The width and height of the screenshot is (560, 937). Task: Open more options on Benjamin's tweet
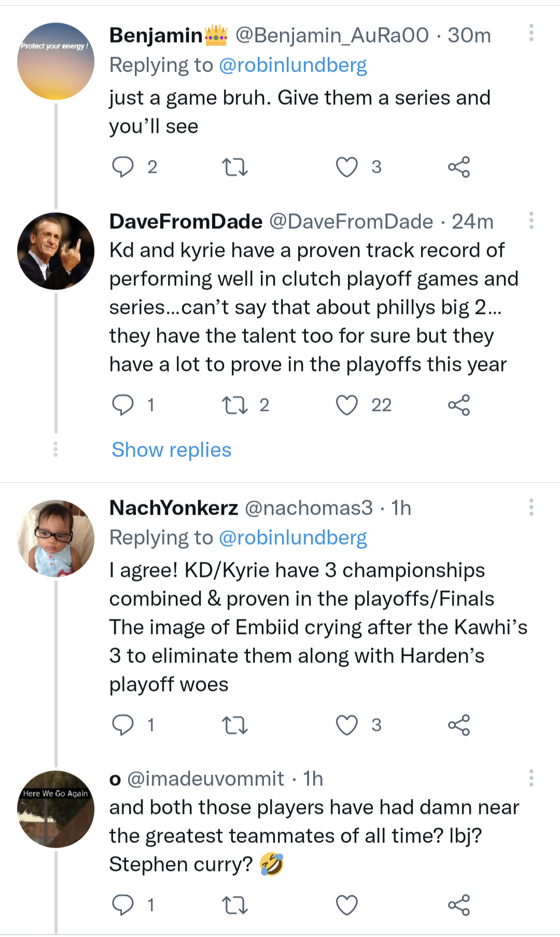coord(531,33)
